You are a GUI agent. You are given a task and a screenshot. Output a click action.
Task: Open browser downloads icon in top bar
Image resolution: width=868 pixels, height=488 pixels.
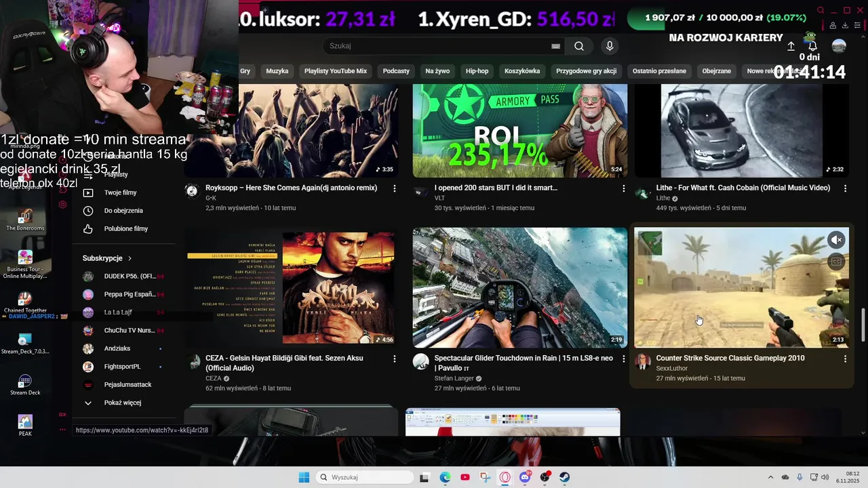[845, 25]
